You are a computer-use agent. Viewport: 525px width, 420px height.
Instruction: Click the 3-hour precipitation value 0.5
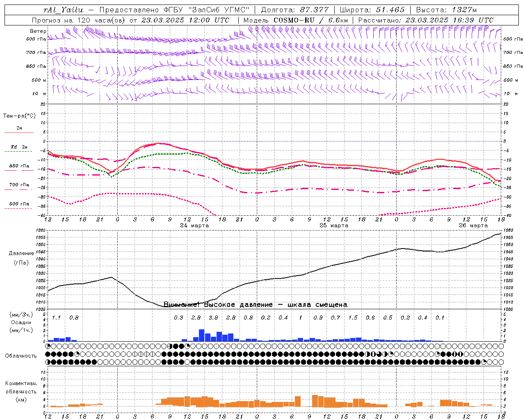point(388,318)
